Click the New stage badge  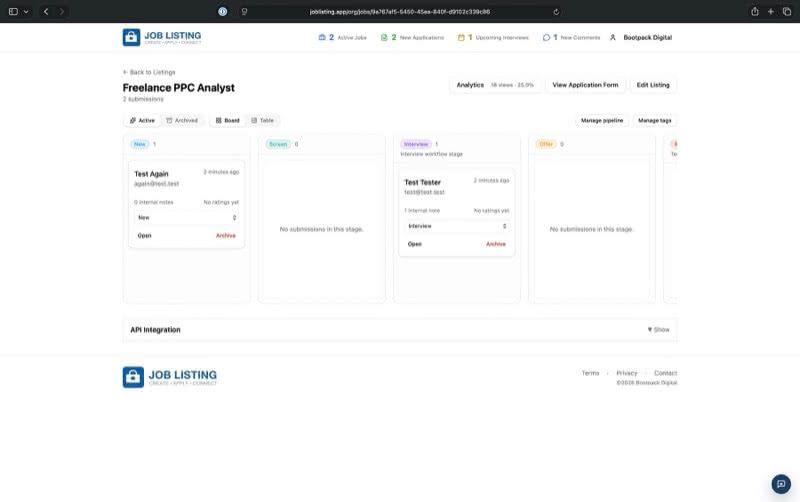click(x=140, y=144)
